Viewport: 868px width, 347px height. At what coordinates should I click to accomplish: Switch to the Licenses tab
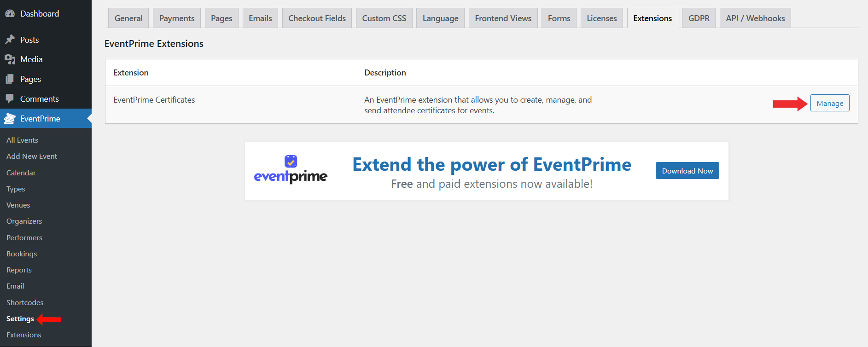point(601,18)
